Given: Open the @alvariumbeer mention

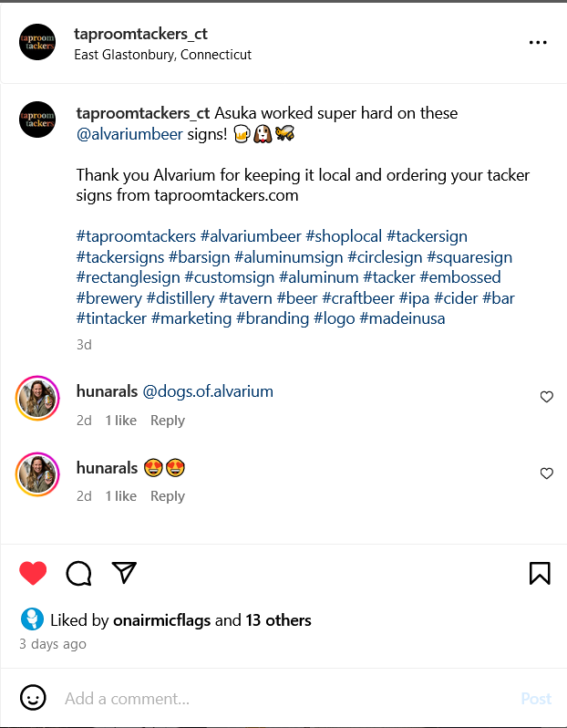Looking at the screenshot, I should [129, 134].
